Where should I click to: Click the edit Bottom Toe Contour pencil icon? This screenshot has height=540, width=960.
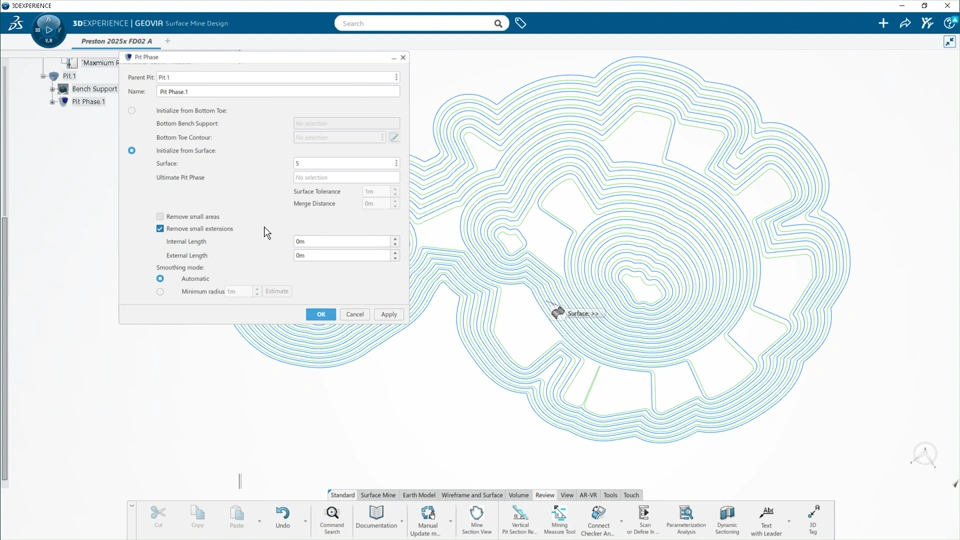click(x=394, y=137)
